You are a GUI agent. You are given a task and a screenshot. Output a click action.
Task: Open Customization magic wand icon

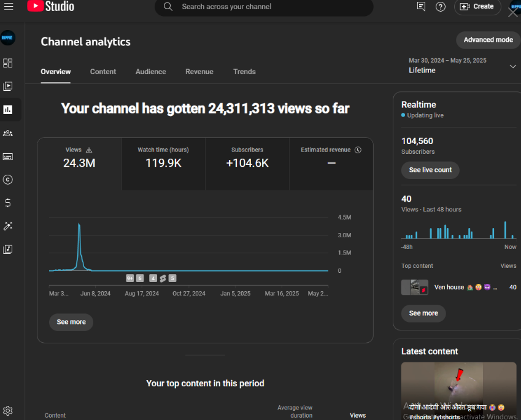[x=7, y=226]
